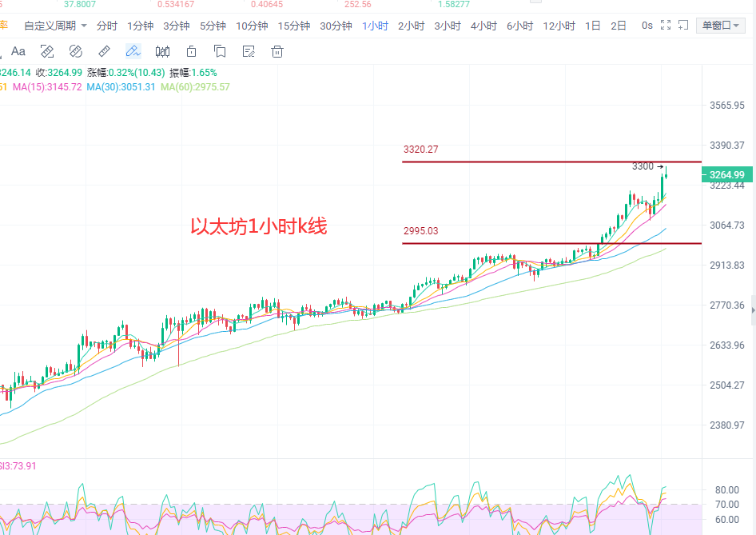
Task: Click the red 以太坊1小时k线 text annotation
Action: coord(258,227)
